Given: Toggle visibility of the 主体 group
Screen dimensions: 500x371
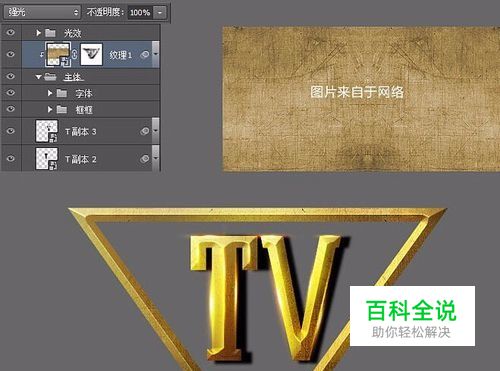Looking at the screenshot, I should (x=11, y=76).
